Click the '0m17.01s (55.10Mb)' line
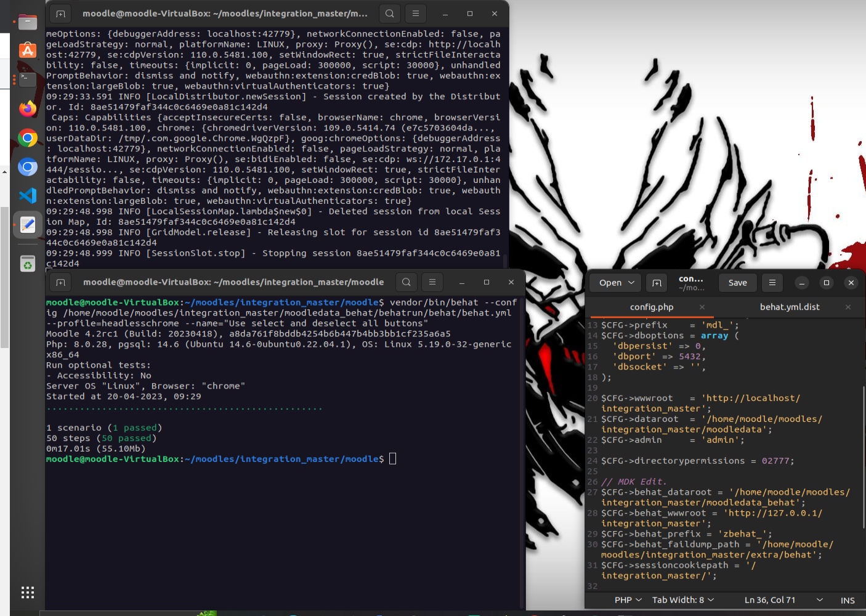The height and width of the screenshot is (616, 866). click(96, 448)
